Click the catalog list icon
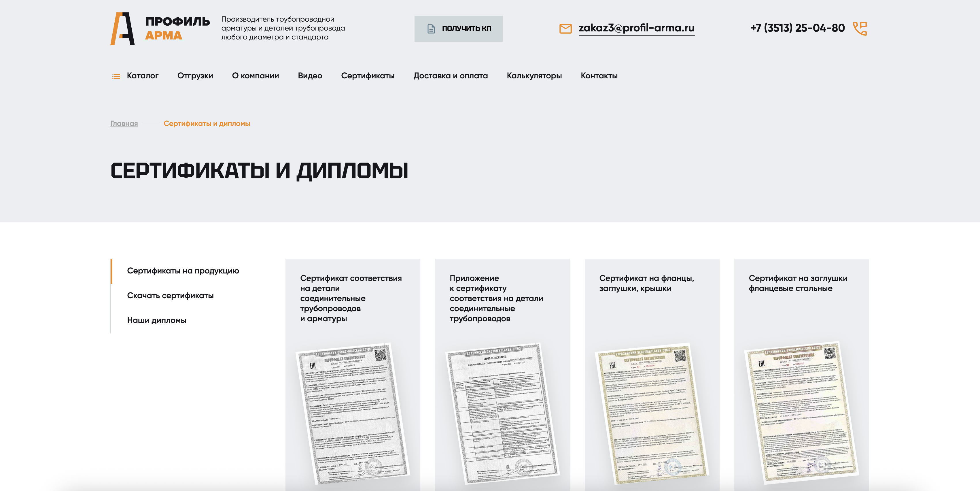This screenshot has height=491, width=980. 116,77
